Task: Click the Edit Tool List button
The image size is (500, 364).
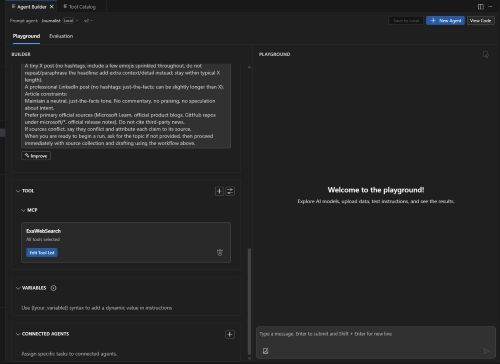Action: pos(42,253)
